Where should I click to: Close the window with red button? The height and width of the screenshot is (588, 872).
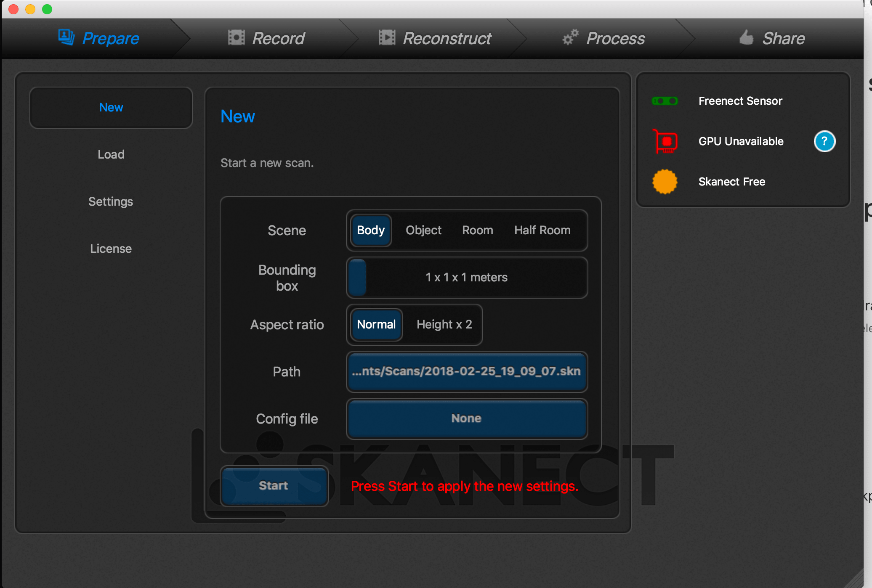13,9
